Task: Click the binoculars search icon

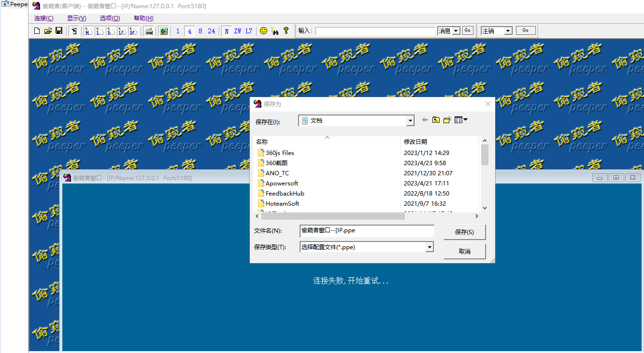Action: [x=275, y=31]
